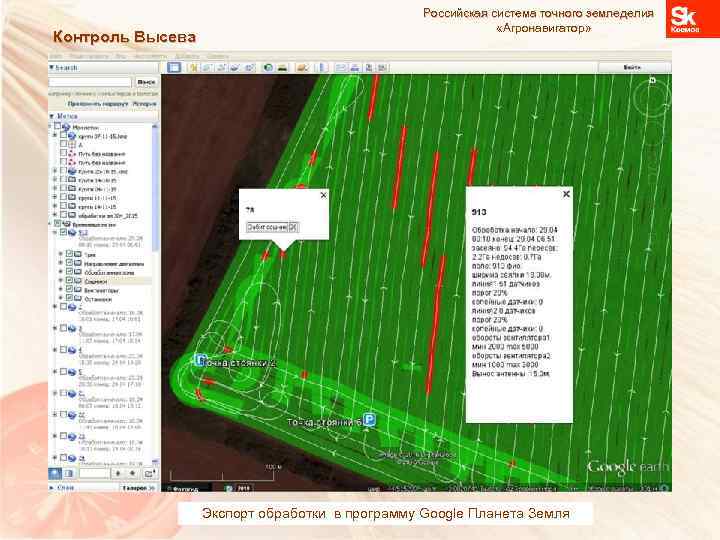This screenshot has width=720, height=540.
Task: Uncheck the Направление движения checkbox
Action: [x=69, y=263]
